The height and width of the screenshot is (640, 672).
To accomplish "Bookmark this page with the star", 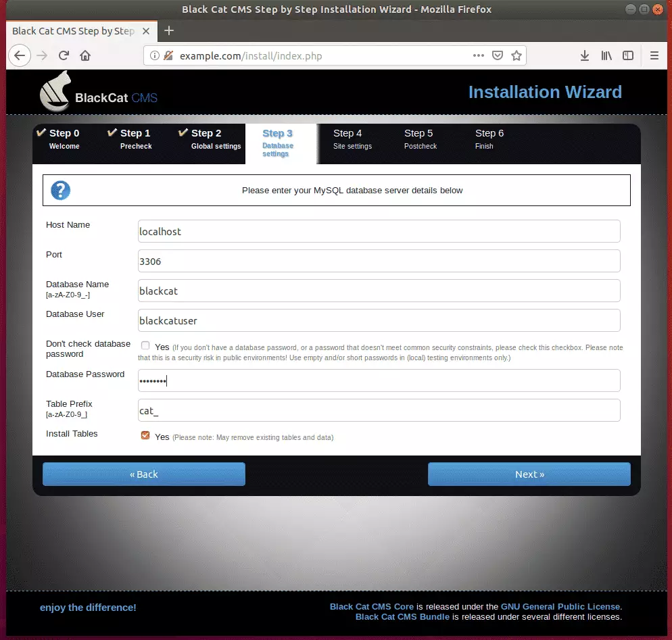I will [x=517, y=55].
